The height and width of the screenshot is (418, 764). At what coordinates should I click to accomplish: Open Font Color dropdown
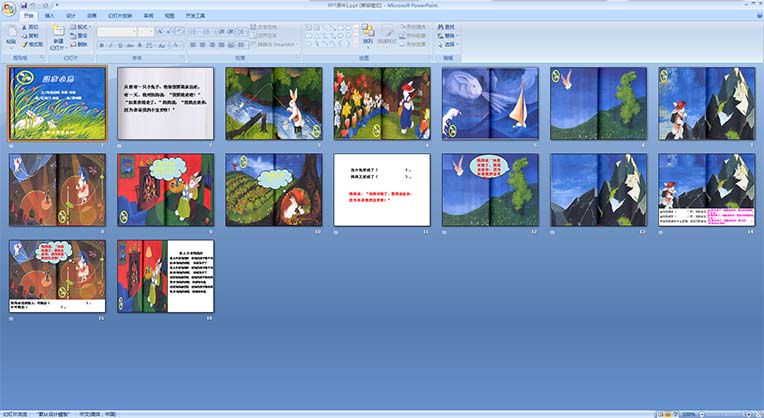point(177,45)
